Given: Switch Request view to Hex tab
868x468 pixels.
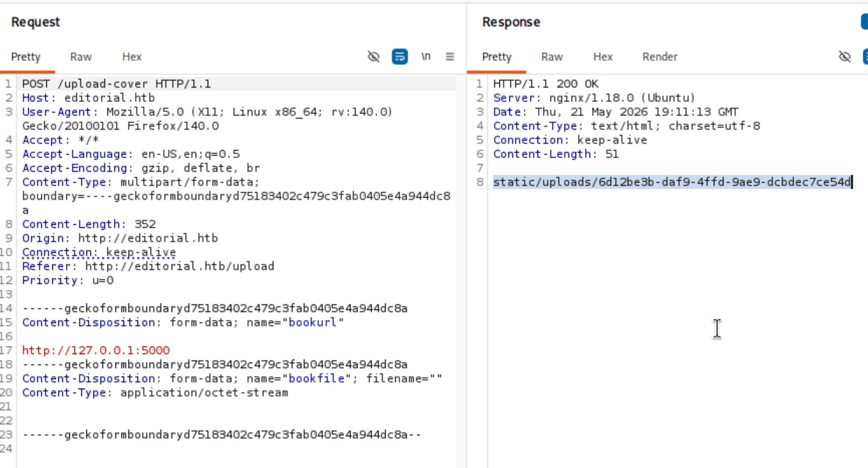Looking at the screenshot, I should pyautogui.click(x=132, y=56).
